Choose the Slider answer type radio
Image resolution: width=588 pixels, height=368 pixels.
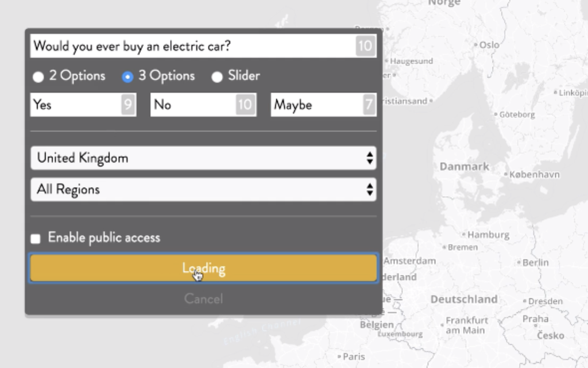(x=217, y=76)
